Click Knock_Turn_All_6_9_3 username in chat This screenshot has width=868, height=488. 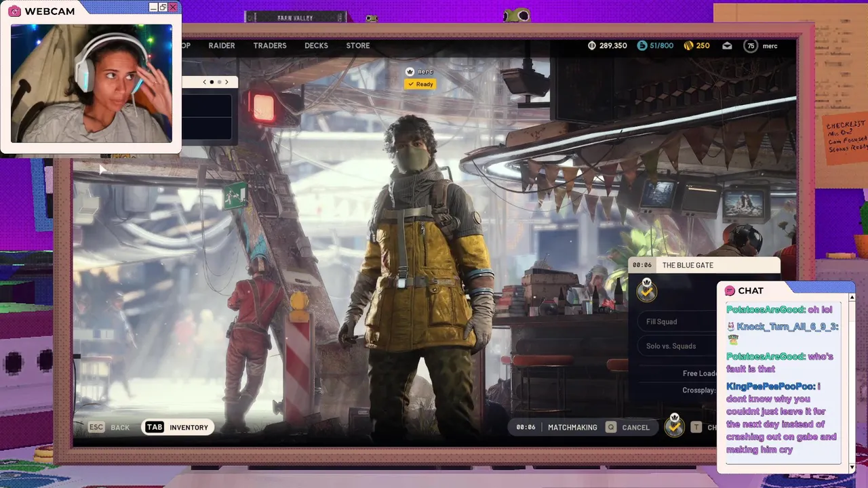[x=787, y=327]
